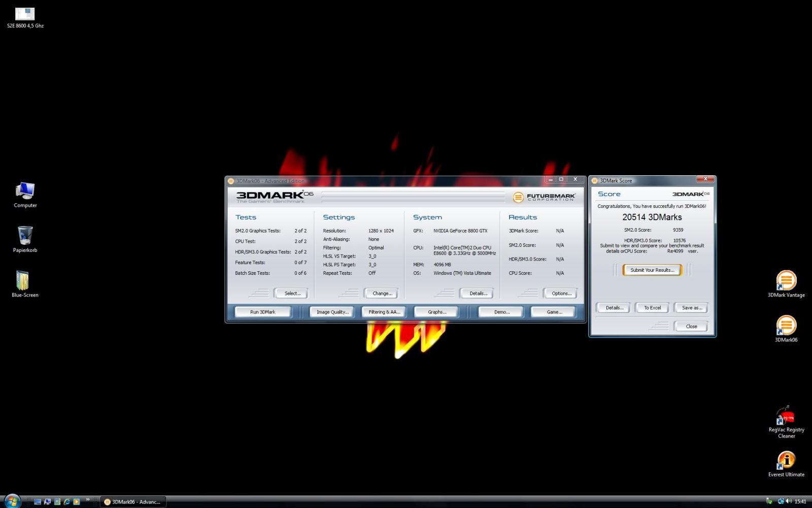This screenshot has width=812, height=508.
Task: Click Options... button under Results
Action: [x=561, y=293]
